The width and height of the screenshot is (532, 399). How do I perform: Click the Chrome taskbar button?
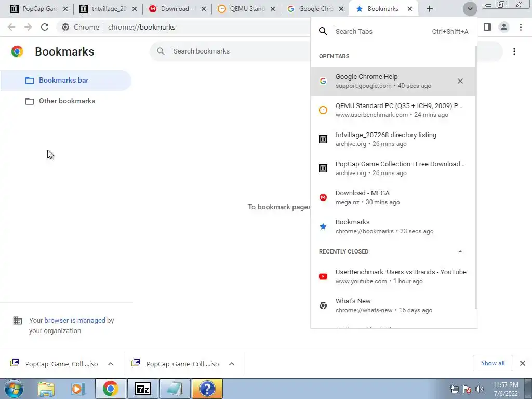click(x=110, y=389)
